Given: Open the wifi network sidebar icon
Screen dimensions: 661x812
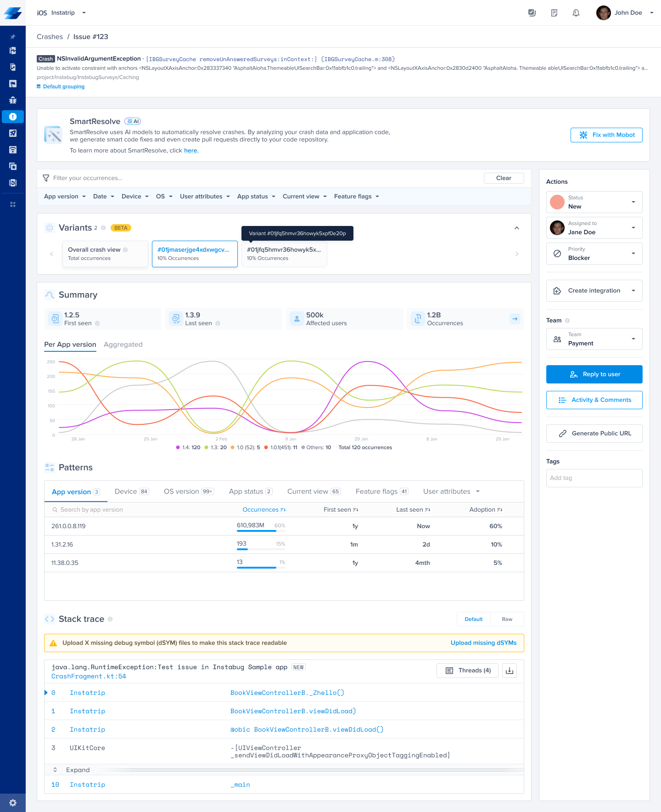Looking at the screenshot, I should pos(13,150).
